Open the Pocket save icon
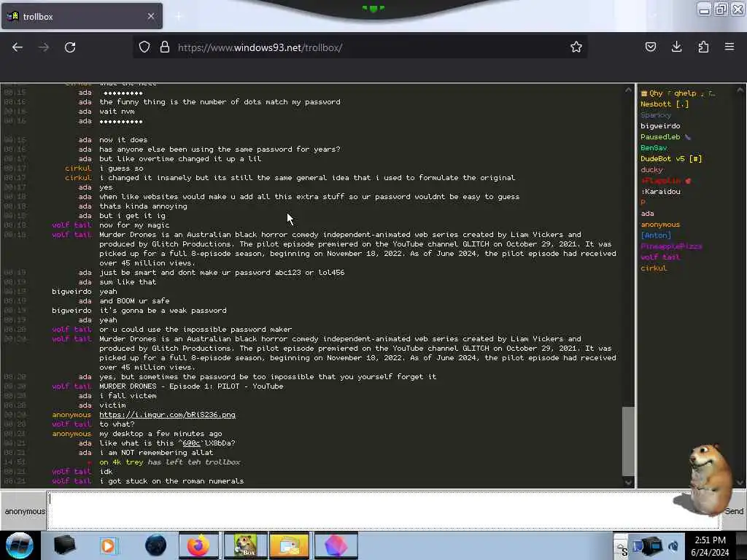747x560 pixels. click(x=650, y=47)
